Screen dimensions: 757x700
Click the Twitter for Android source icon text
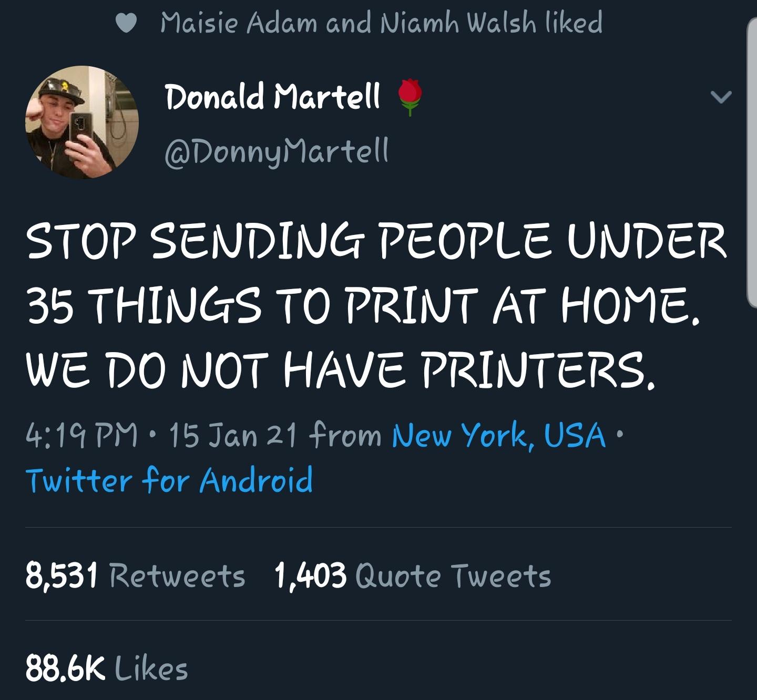click(x=171, y=480)
